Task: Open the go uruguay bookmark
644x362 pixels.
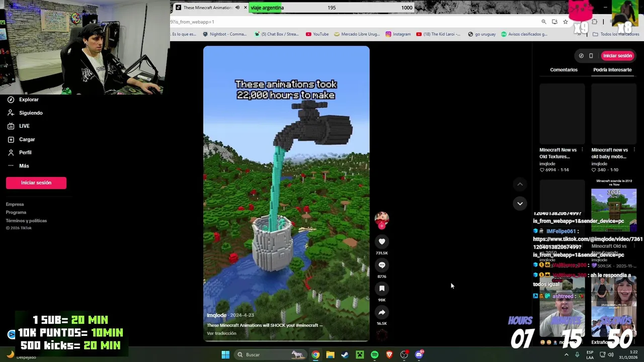Action: tap(482, 34)
